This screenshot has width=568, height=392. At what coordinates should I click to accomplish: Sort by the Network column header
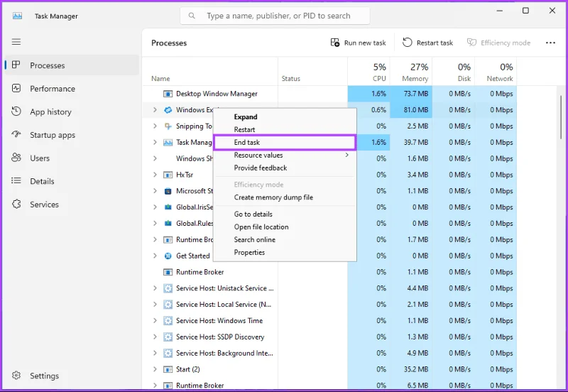point(496,72)
